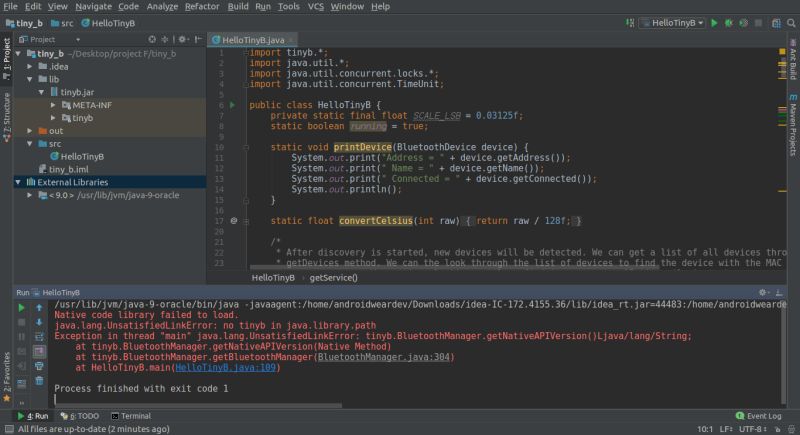This screenshot has width=800, height=435.
Task: Close the HelloTinyB.java tab
Action: (x=291, y=40)
